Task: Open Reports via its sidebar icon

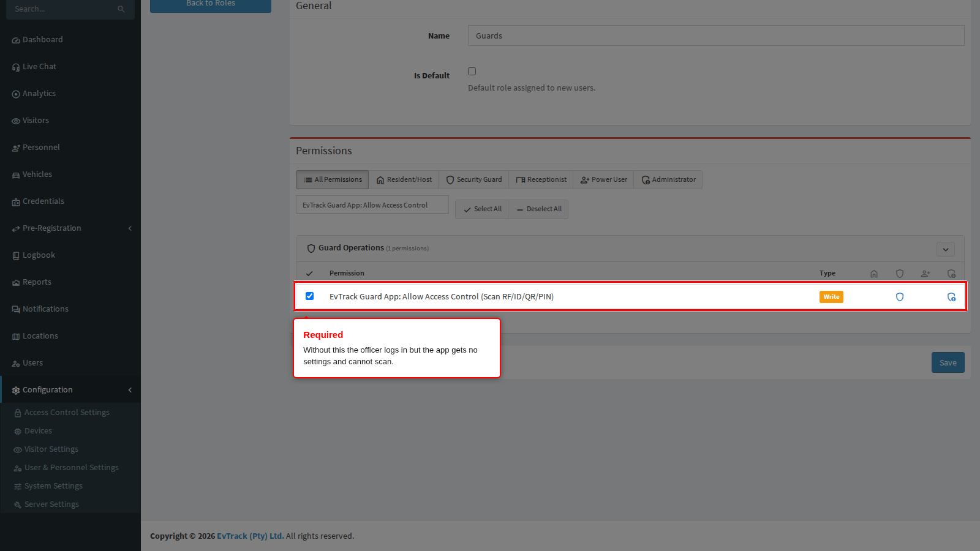Action: [x=16, y=283]
